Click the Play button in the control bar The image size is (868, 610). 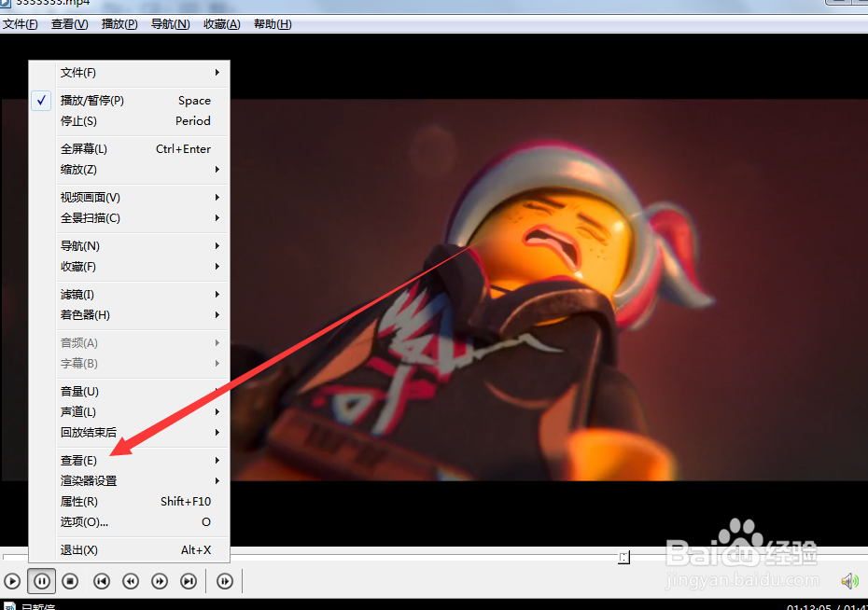12,581
